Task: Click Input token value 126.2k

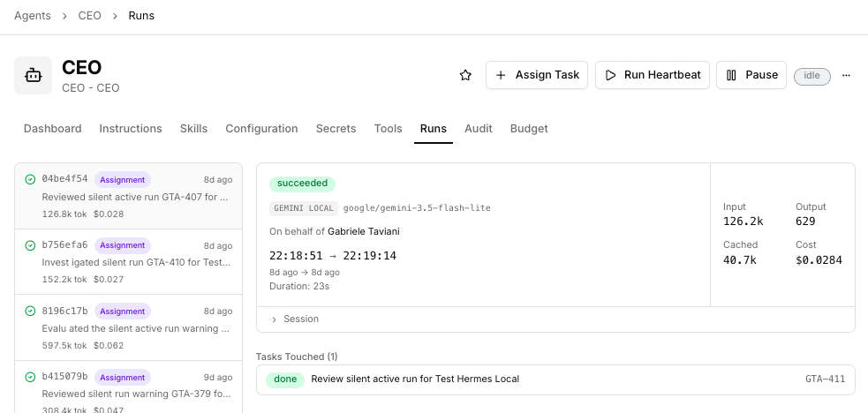Action: point(743,222)
